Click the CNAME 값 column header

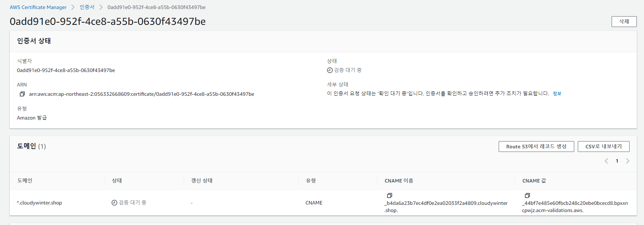(534, 181)
